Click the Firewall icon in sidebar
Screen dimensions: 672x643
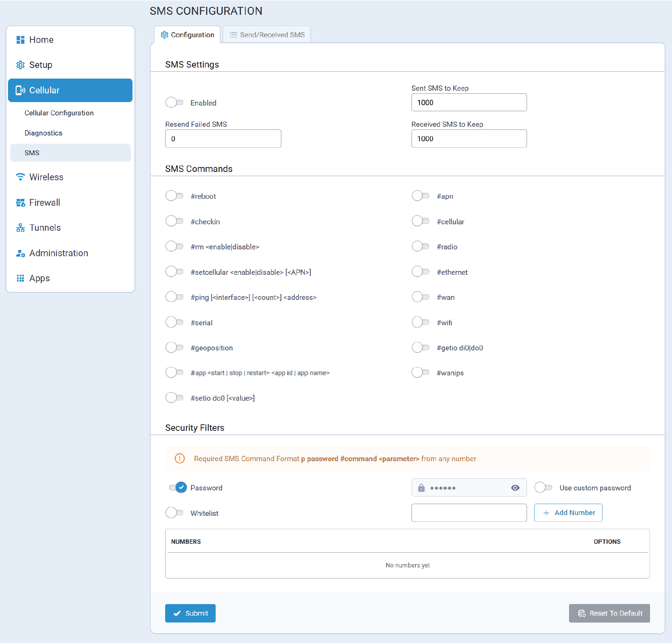[x=21, y=203]
